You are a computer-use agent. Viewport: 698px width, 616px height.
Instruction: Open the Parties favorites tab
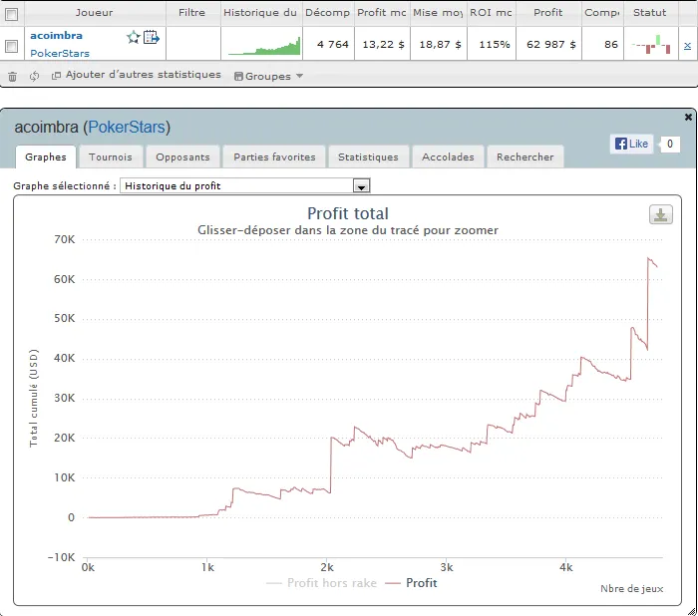pos(274,157)
